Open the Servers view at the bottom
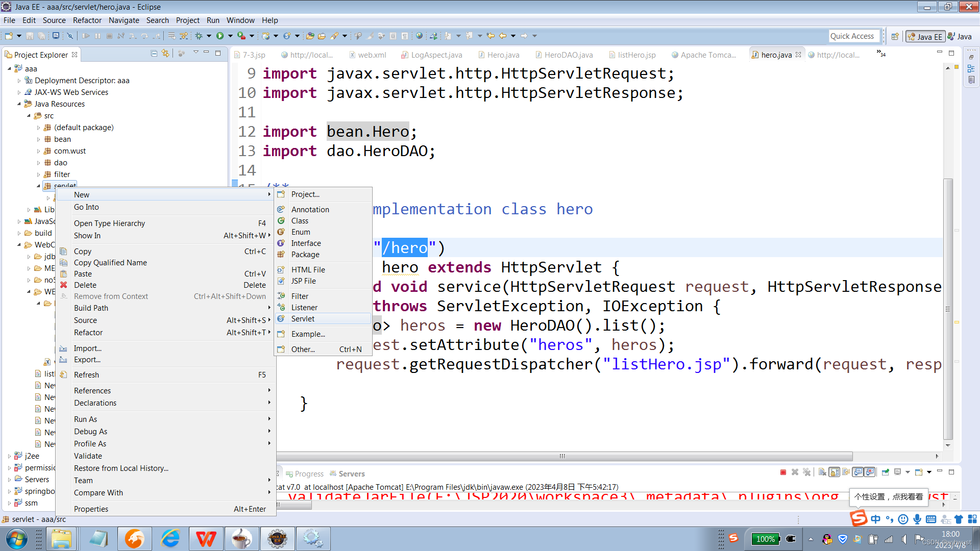Screen dimensions: 980x551 click(x=351, y=473)
